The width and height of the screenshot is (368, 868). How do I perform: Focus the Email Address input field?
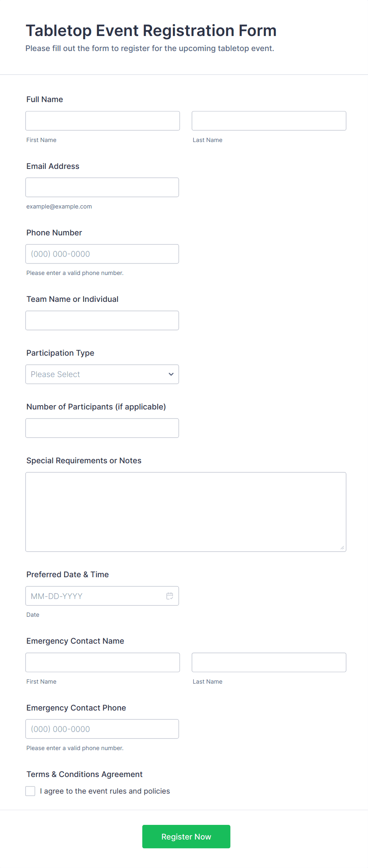click(102, 187)
